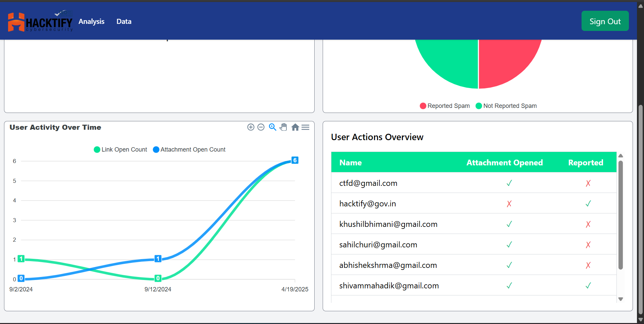Click red X under Attachment Opened for hacktify@gov.in
This screenshot has width=644, height=324.
tap(509, 204)
